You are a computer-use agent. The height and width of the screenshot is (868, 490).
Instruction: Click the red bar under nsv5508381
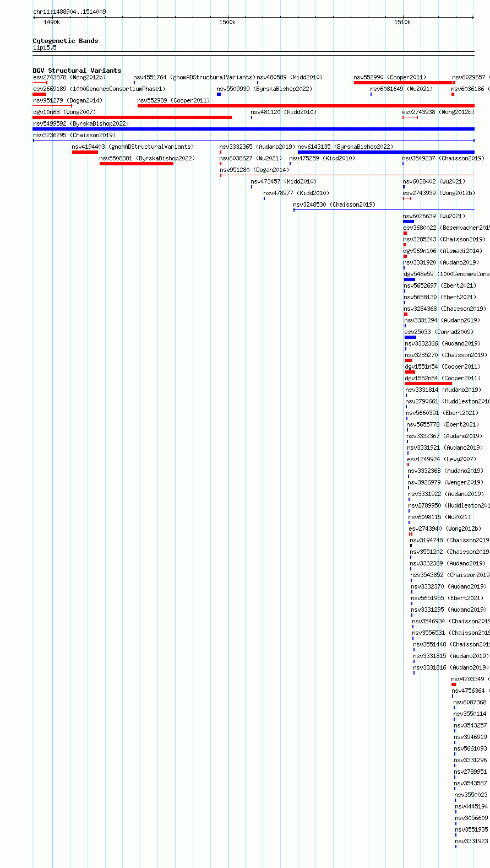137,164
